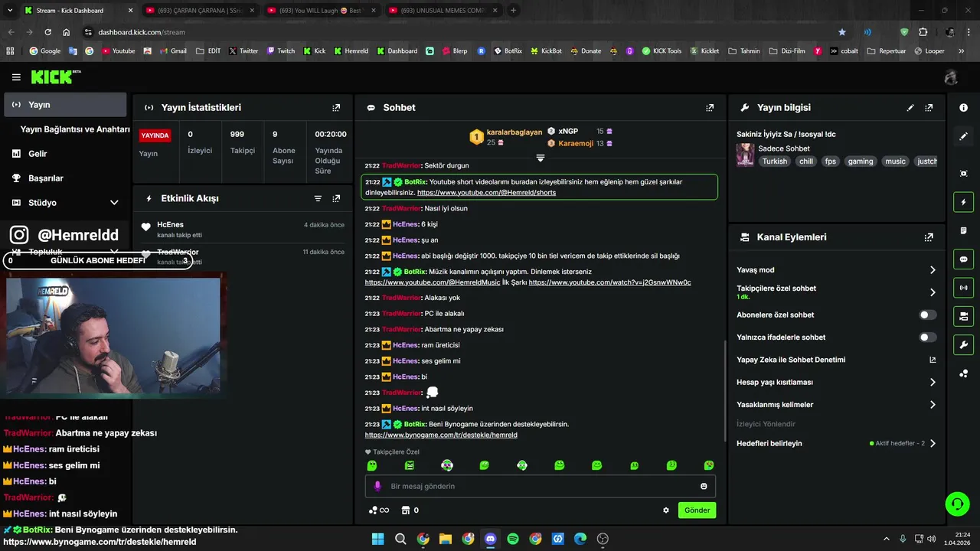Image resolution: width=980 pixels, height=551 pixels.
Task: Open the Kick hamburger menu
Action: [x=16, y=77]
